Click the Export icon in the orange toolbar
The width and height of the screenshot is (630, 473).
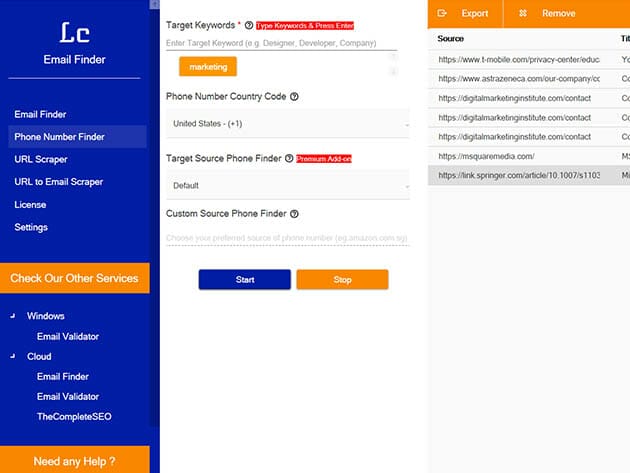point(442,14)
